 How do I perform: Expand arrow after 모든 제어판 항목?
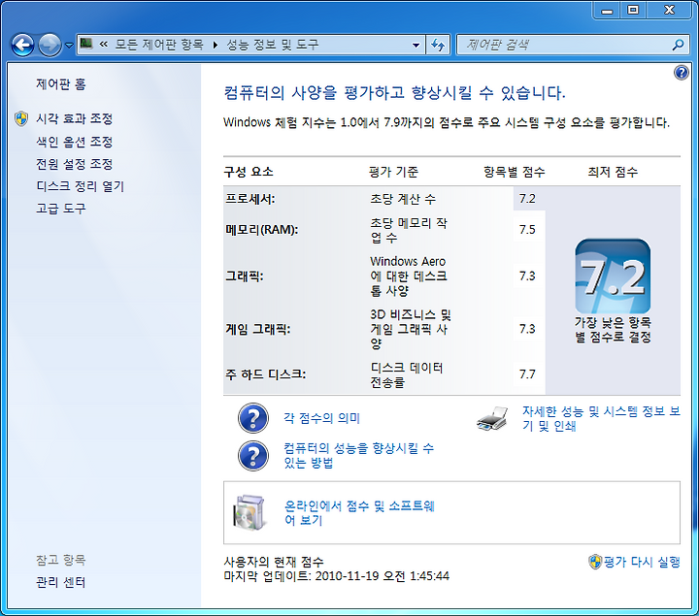click(x=216, y=45)
